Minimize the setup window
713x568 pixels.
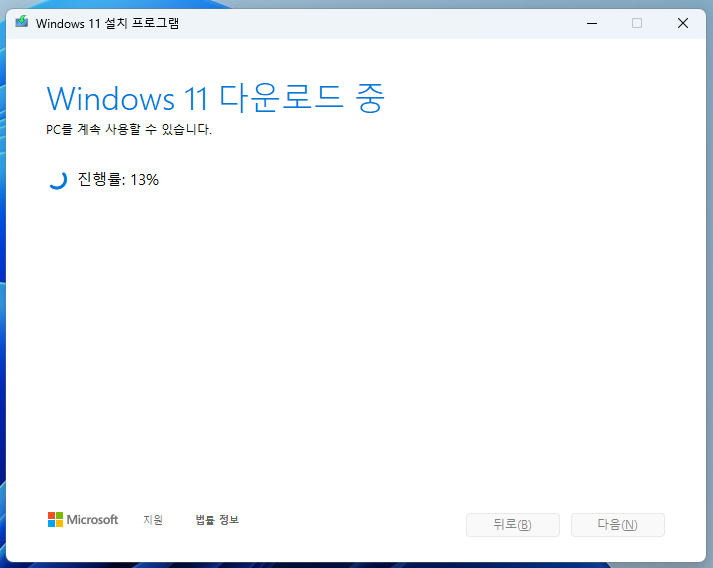592,23
